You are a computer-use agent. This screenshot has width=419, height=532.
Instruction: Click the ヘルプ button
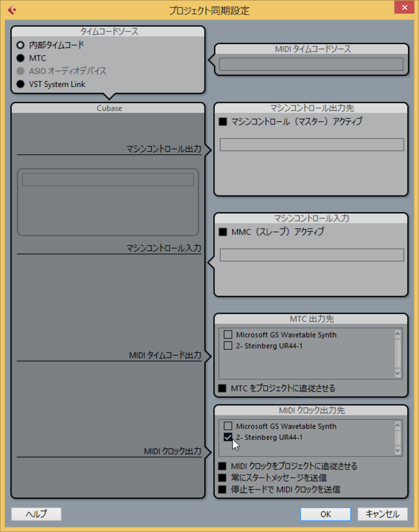(36, 514)
